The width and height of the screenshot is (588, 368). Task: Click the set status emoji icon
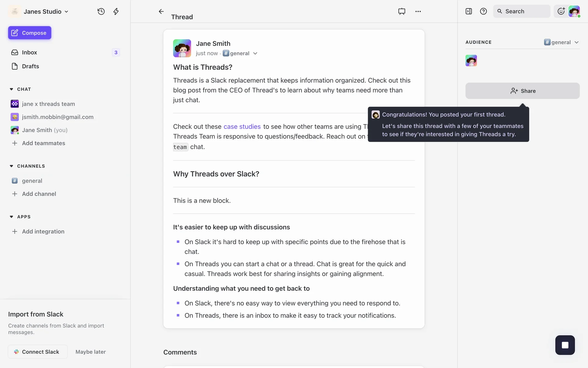pos(561,11)
